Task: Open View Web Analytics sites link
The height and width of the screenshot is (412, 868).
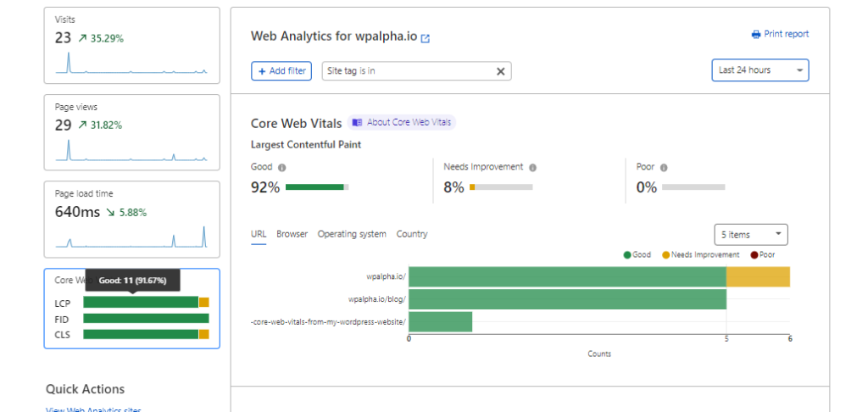Action: coord(93,409)
